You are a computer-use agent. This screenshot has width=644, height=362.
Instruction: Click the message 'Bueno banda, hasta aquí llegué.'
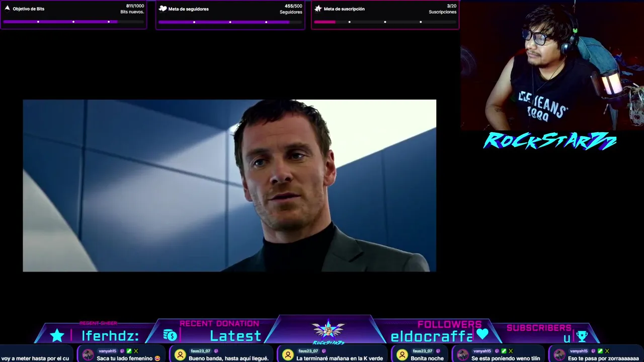coord(228,358)
